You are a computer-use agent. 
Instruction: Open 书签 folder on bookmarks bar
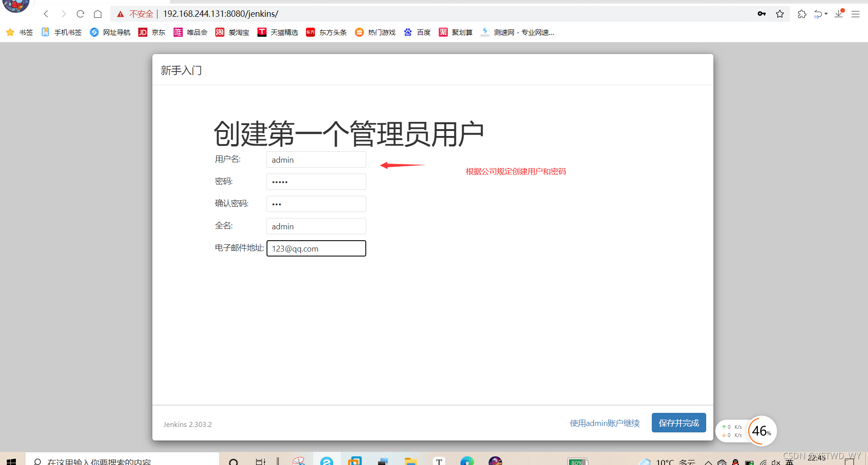[x=20, y=32]
